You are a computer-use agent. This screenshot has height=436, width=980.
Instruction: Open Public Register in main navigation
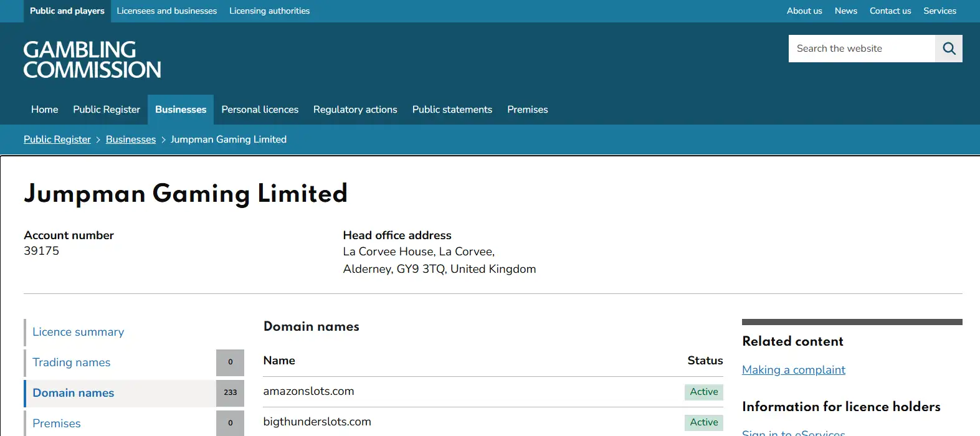(107, 110)
